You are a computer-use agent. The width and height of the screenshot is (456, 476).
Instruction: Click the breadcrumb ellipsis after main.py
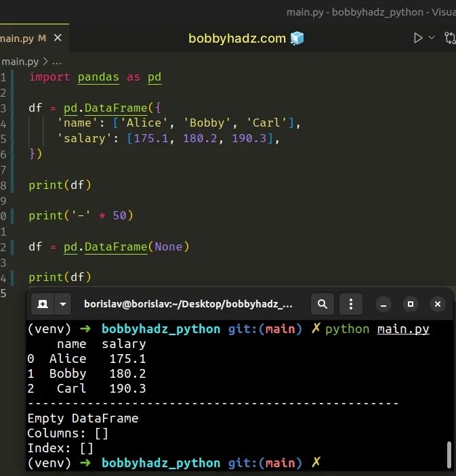click(57, 62)
